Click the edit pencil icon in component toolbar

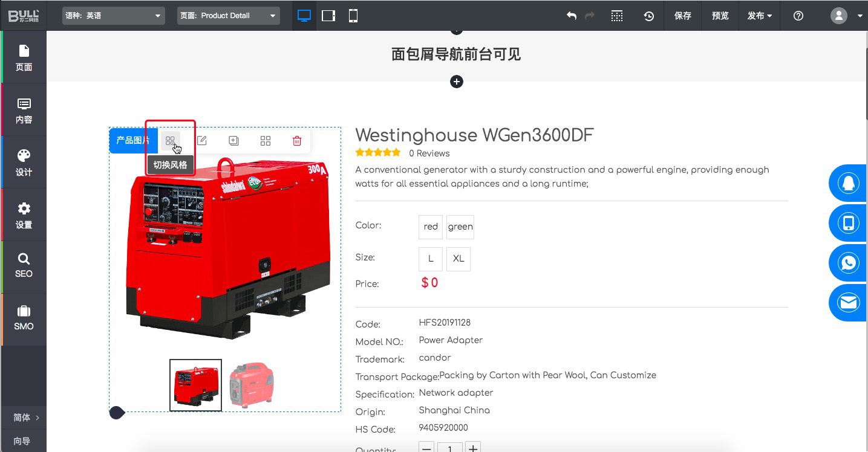pos(202,141)
